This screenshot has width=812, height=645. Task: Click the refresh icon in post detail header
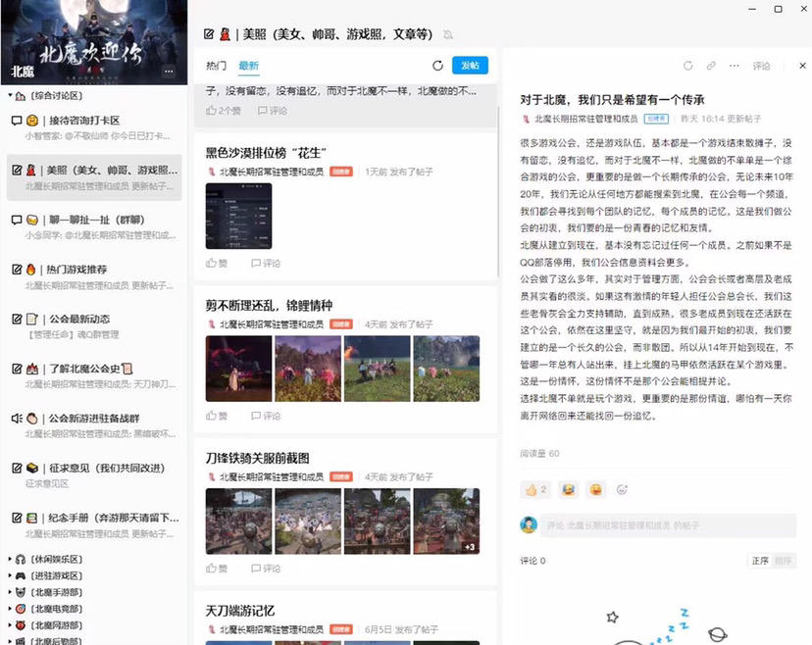687,66
